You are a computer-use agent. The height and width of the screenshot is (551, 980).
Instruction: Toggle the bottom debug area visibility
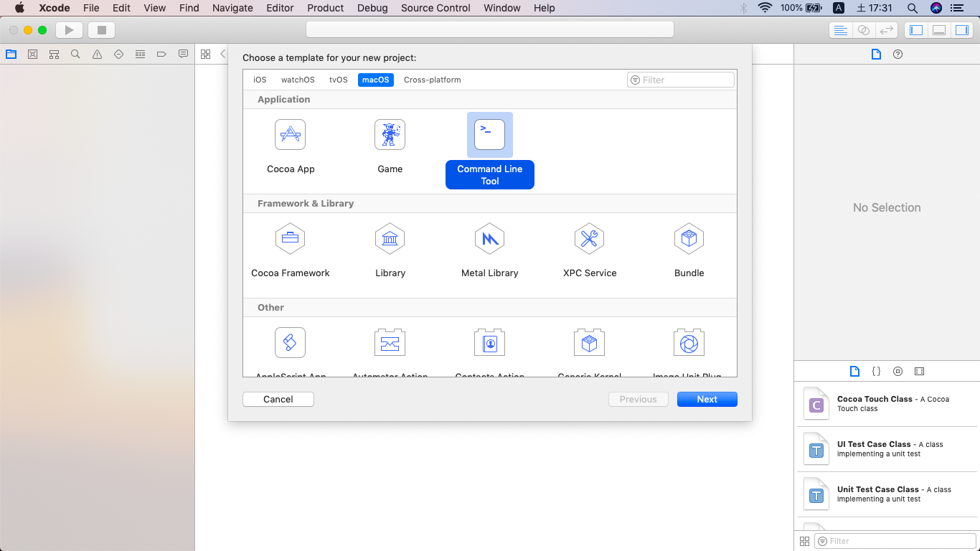pos(938,29)
